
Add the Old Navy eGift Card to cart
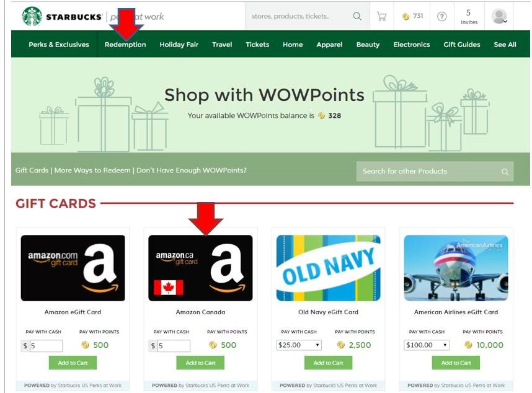tap(328, 363)
